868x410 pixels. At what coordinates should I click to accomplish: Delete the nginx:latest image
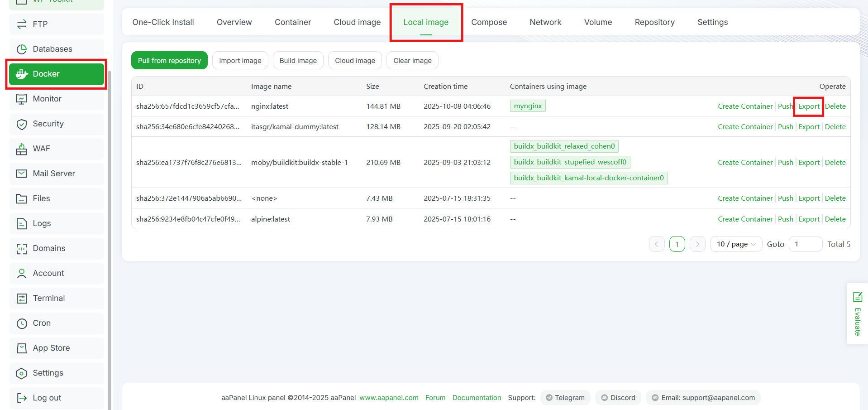[835, 106]
